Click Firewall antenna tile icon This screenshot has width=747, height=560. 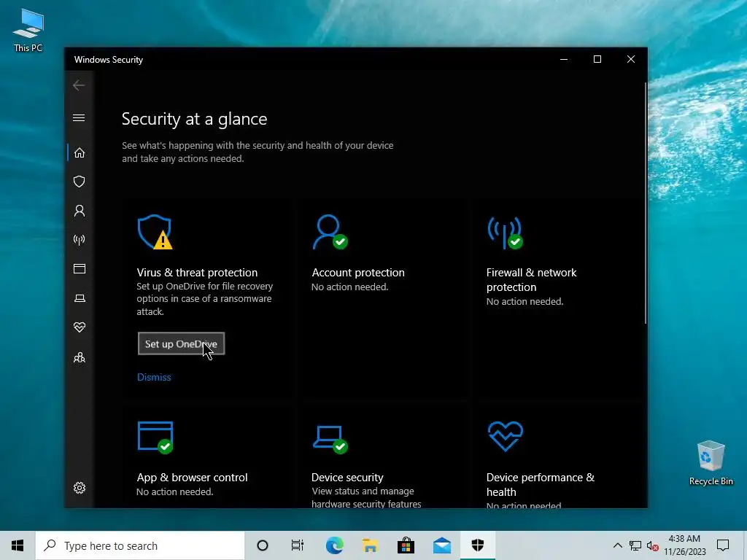(505, 233)
